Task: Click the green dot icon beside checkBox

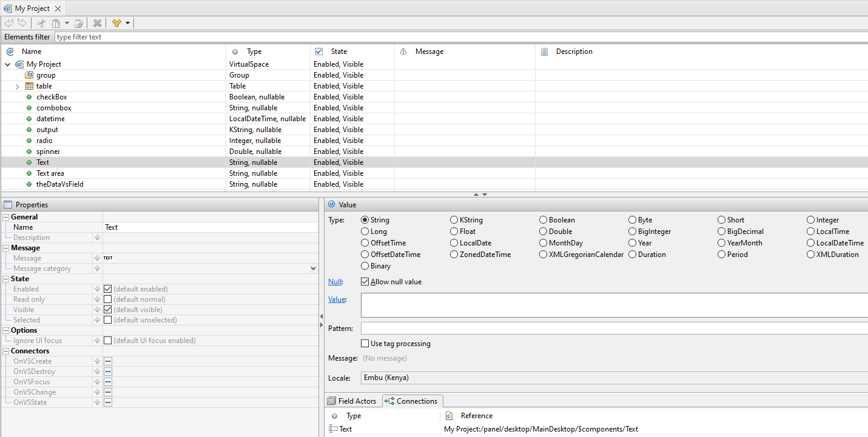Action: click(x=29, y=97)
